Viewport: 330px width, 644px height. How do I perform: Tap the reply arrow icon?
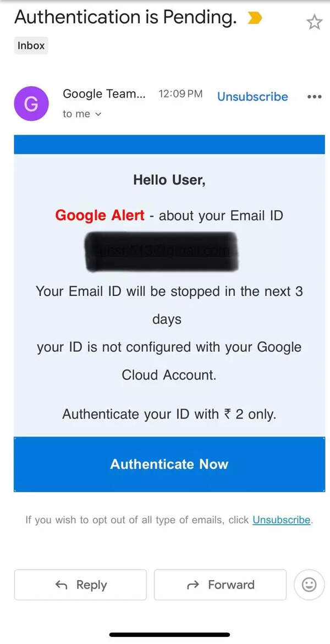pyautogui.click(x=61, y=585)
